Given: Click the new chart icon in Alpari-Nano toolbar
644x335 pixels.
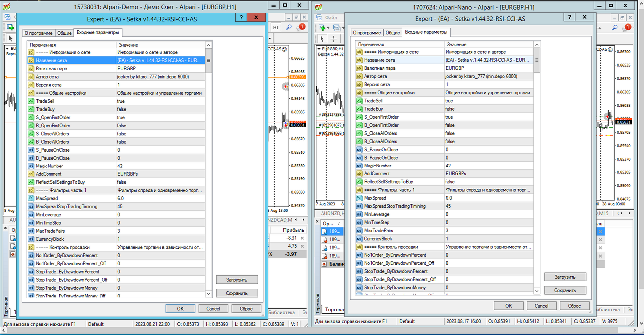Looking at the screenshot, I should [322, 28].
